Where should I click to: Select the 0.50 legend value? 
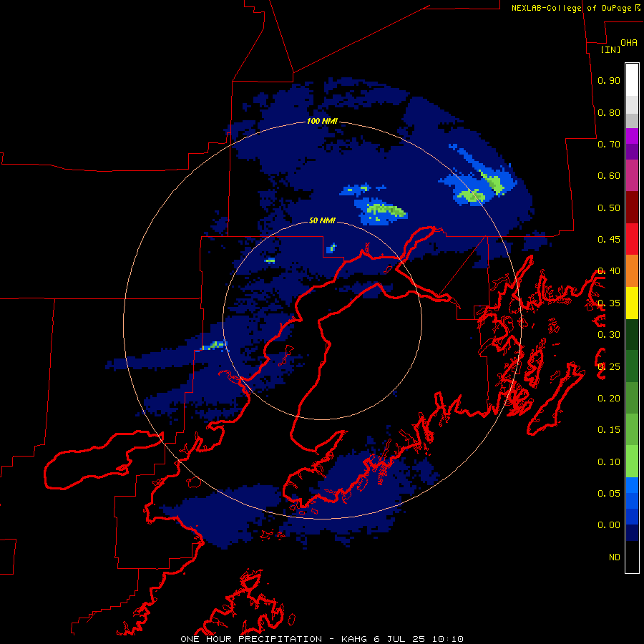point(609,208)
